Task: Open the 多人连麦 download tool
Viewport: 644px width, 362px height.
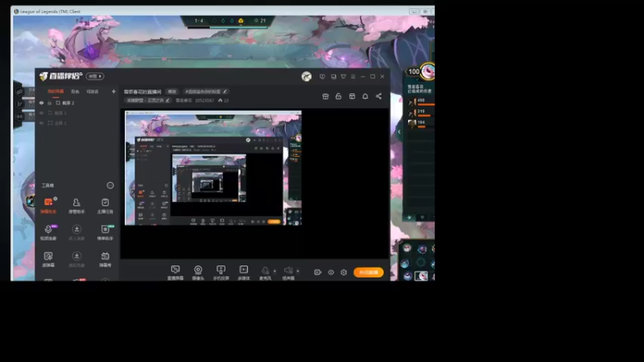Action: pos(76,232)
